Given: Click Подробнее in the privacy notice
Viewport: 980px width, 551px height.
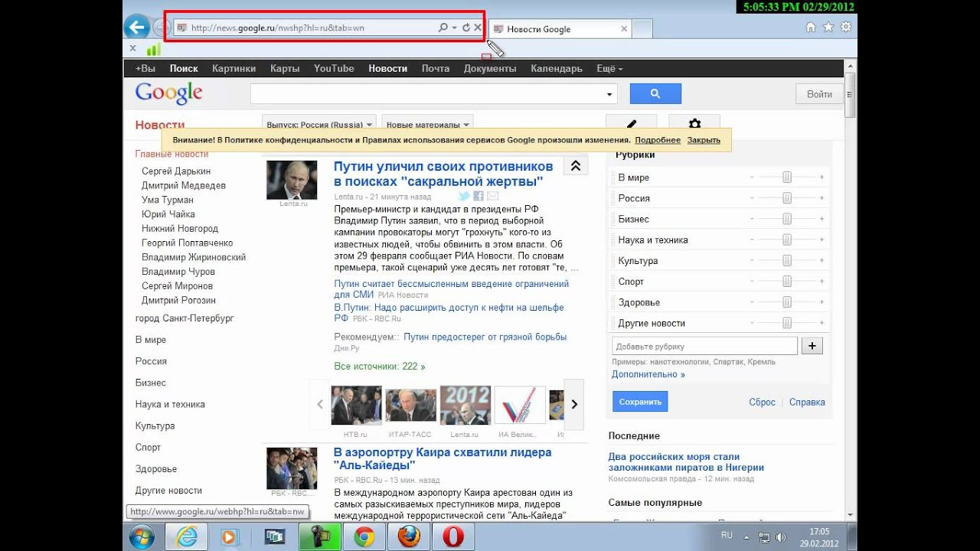Looking at the screenshot, I should [658, 140].
